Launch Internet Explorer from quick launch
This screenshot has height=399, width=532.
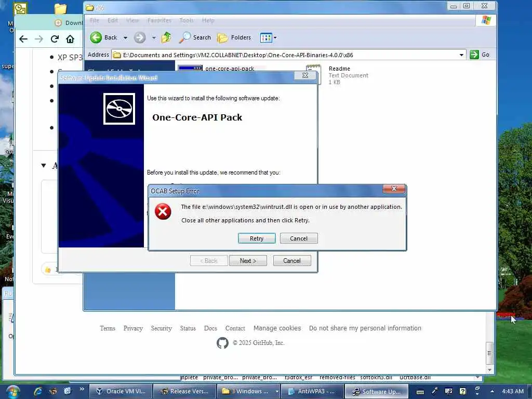pyautogui.click(x=37, y=391)
